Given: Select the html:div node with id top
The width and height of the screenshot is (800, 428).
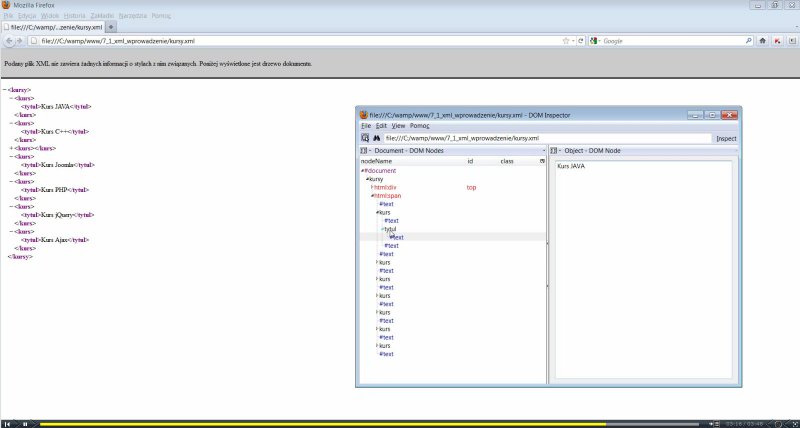Looking at the screenshot, I should tap(385, 187).
